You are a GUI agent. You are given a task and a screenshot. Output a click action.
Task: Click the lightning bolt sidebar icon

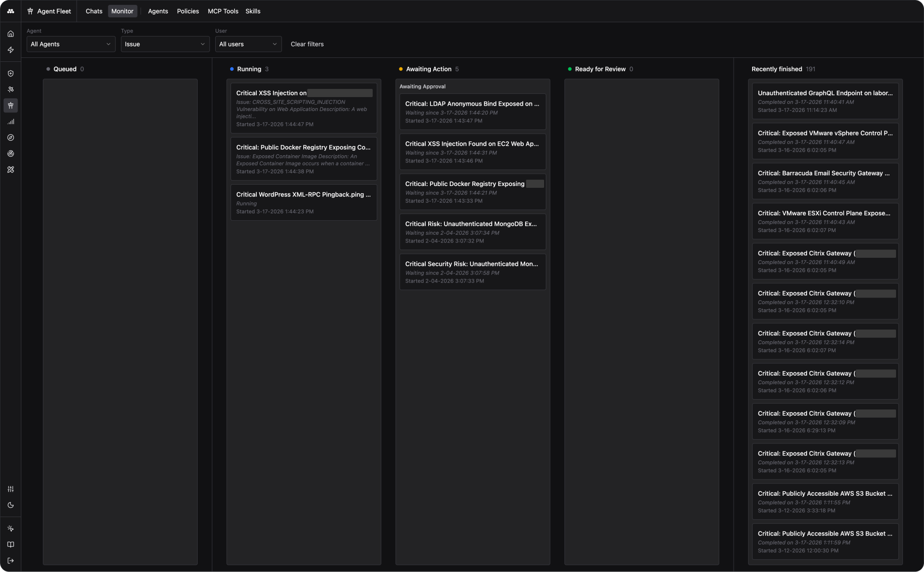(11, 50)
